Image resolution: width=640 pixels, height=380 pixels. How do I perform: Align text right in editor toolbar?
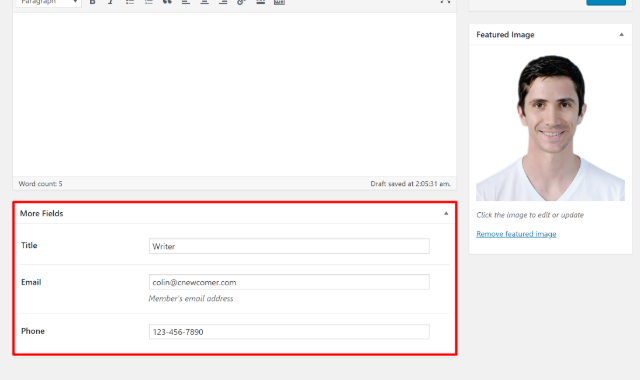[x=223, y=2]
